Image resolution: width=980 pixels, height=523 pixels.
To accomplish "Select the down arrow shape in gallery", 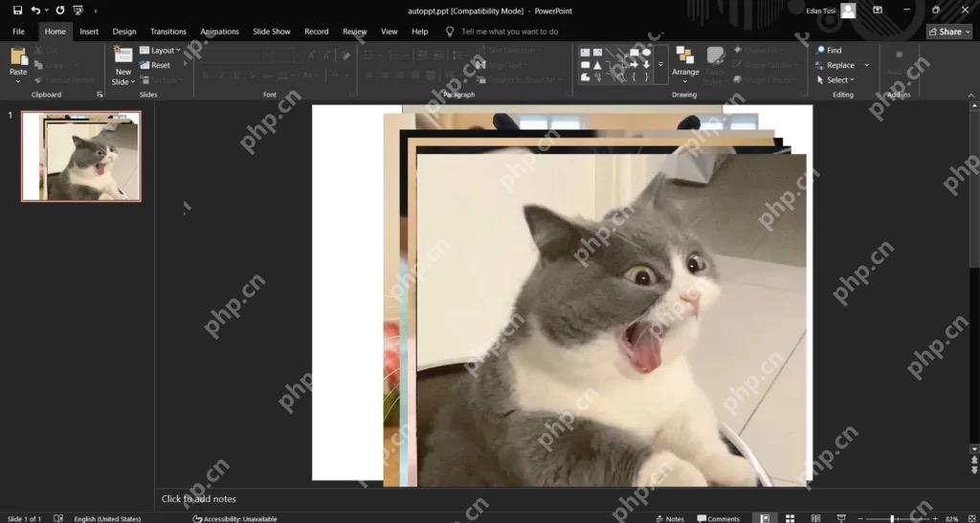I will [x=646, y=65].
